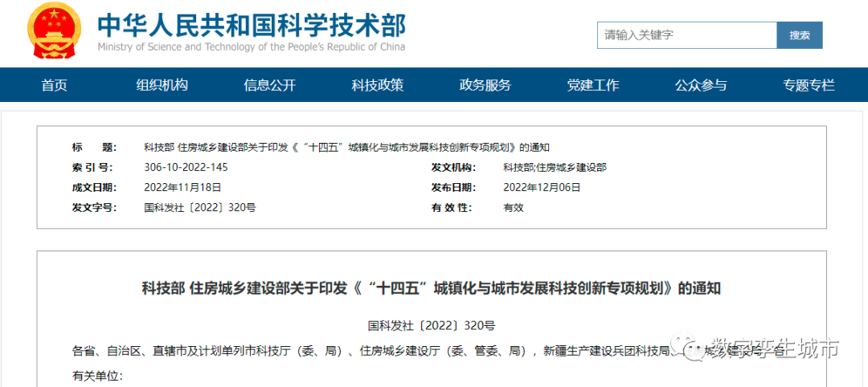This screenshot has width=868, height=387.
Task: Select the validity value 有效
Action: coord(513,208)
